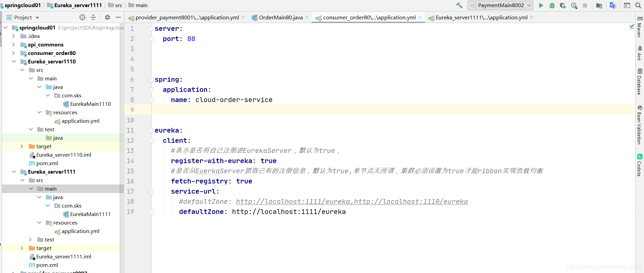The height and width of the screenshot is (273, 644).
Task: Collapse the Eureka_server1110 module
Action: [14, 61]
